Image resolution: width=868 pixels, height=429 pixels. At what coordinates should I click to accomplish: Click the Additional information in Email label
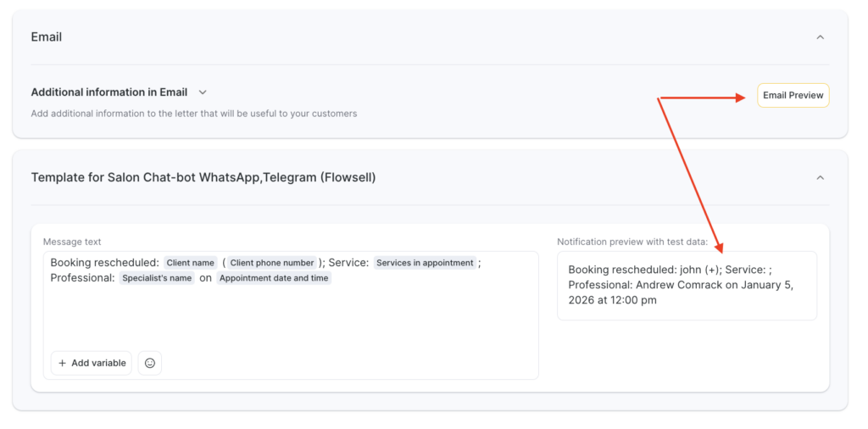(x=109, y=92)
